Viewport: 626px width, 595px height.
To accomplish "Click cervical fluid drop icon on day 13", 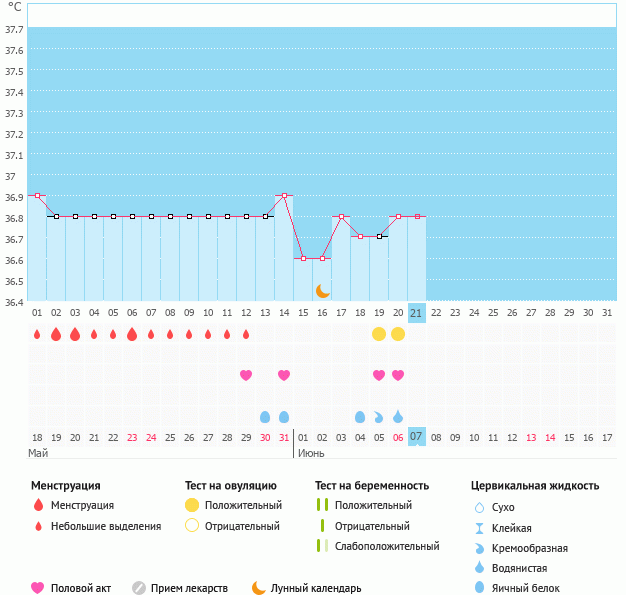I will point(265,416).
